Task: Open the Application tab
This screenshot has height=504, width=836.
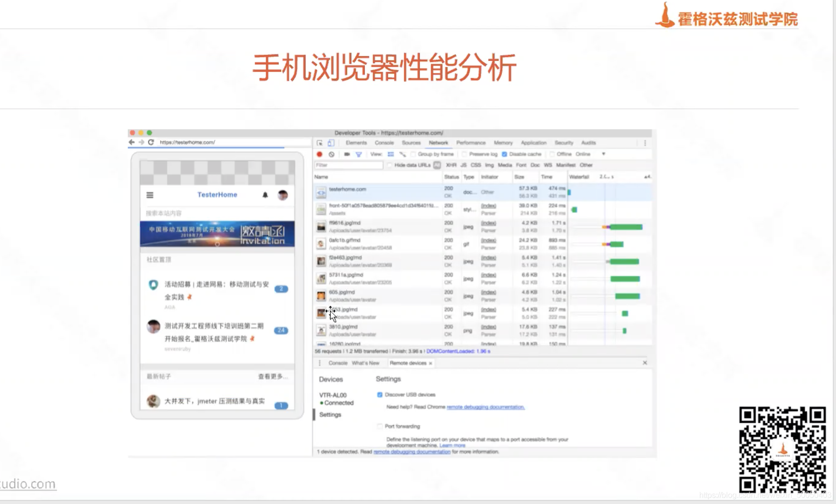Action: coord(533,143)
